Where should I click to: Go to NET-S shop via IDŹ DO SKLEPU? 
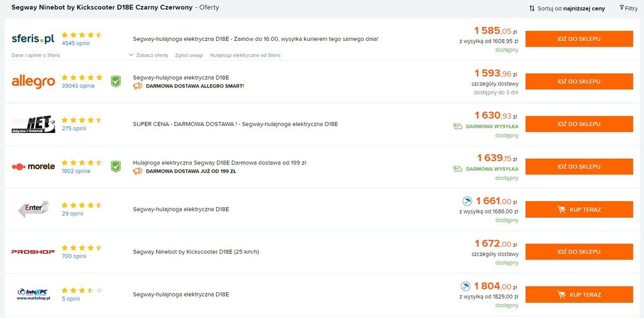(579, 124)
